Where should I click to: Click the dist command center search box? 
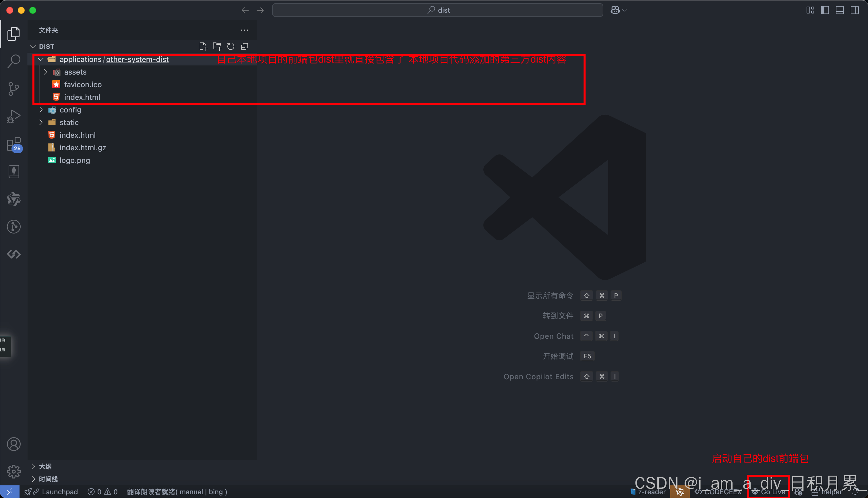pos(437,10)
